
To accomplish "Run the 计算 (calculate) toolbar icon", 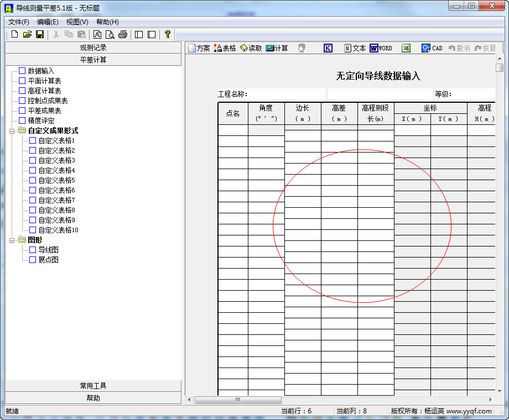I will tap(276, 48).
